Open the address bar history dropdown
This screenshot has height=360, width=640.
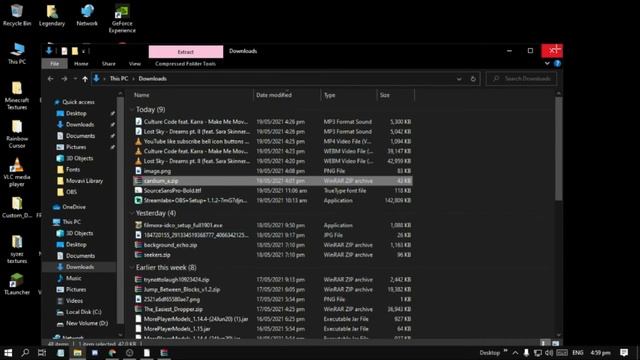coord(459,79)
